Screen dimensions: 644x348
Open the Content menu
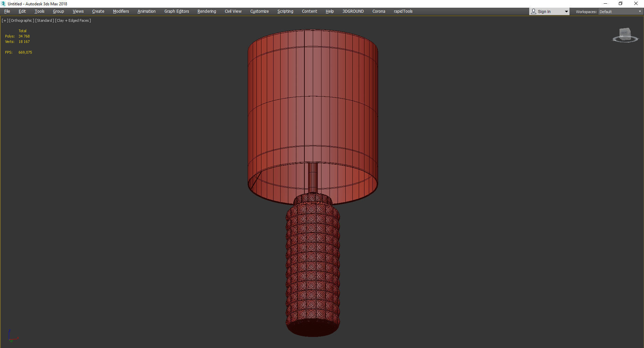[x=309, y=11]
